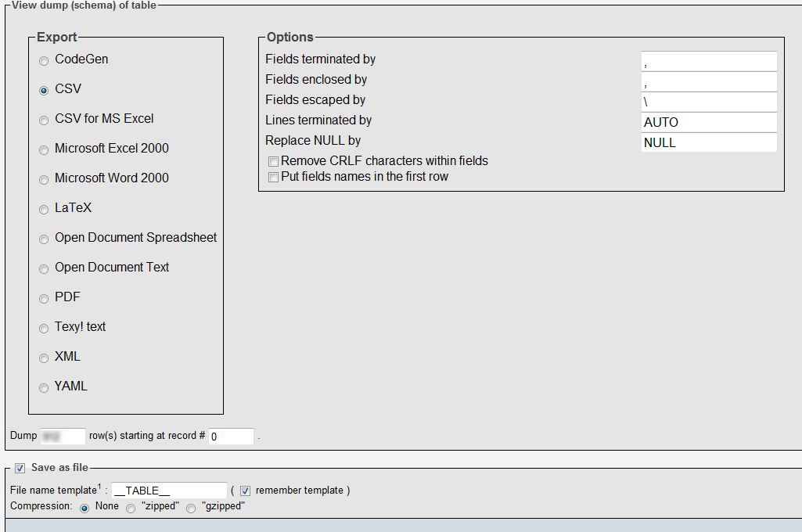This screenshot has width=802, height=532.
Task: Toggle the remember template checkbox
Action: 245,491
